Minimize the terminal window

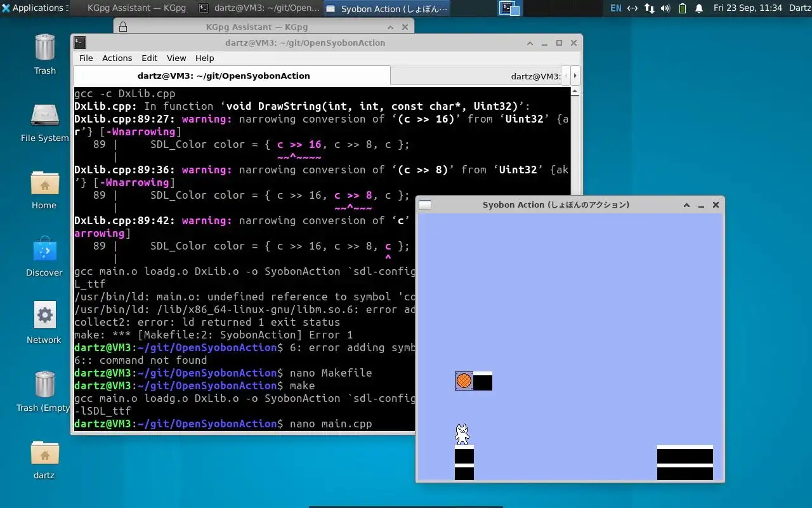click(545, 43)
